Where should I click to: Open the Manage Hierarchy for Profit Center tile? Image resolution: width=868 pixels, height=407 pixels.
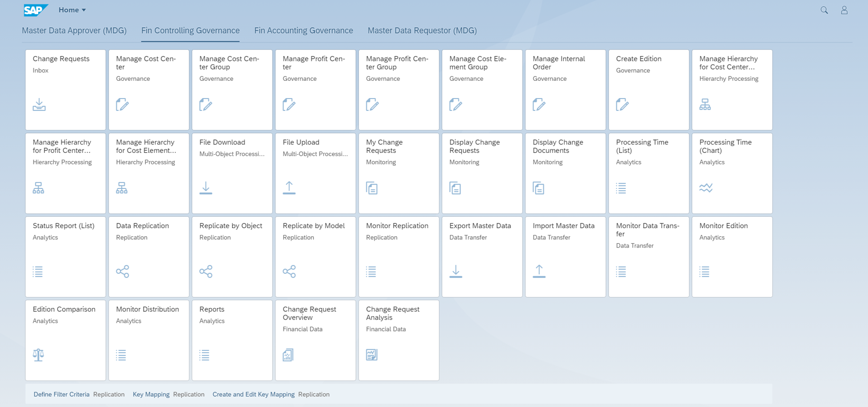65,173
